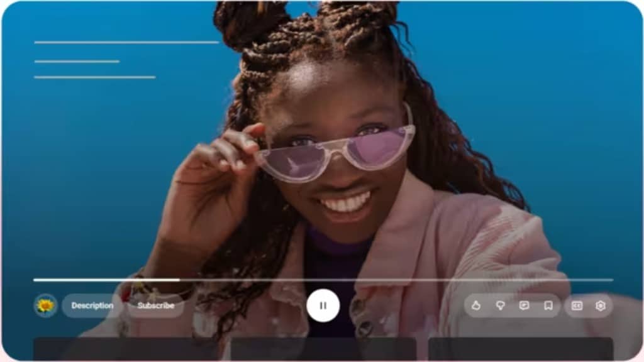Subscribe to the channel

pos(156,306)
